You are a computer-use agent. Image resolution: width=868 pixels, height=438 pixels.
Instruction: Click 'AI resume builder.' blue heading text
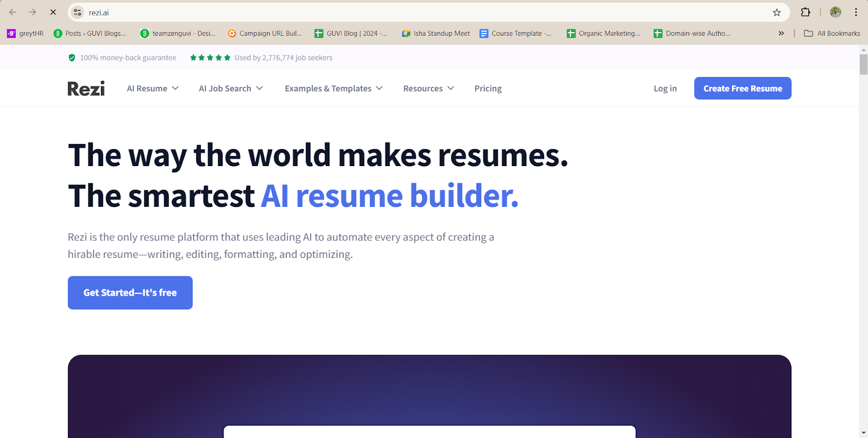[x=390, y=195]
